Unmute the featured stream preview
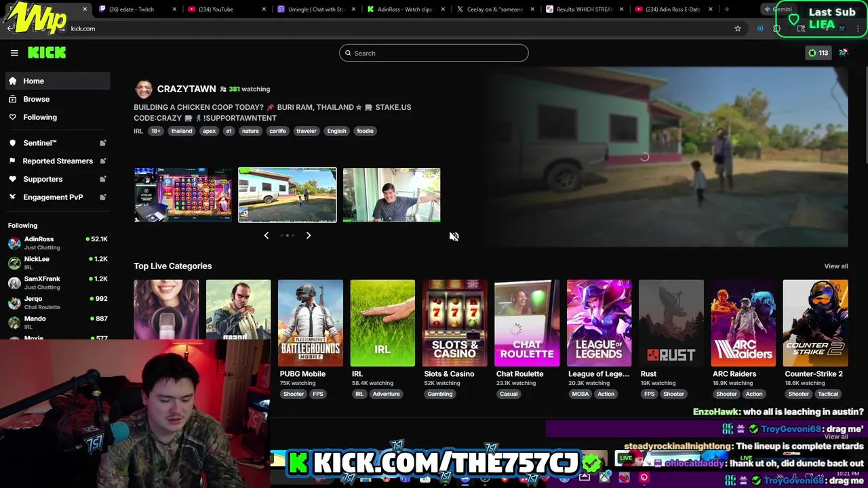This screenshot has height=488, width=868. point(454,237)
